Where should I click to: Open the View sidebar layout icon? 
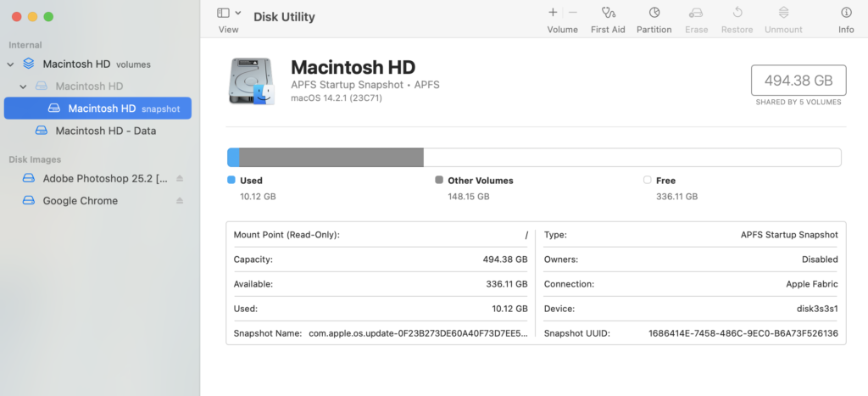point(224,13)
